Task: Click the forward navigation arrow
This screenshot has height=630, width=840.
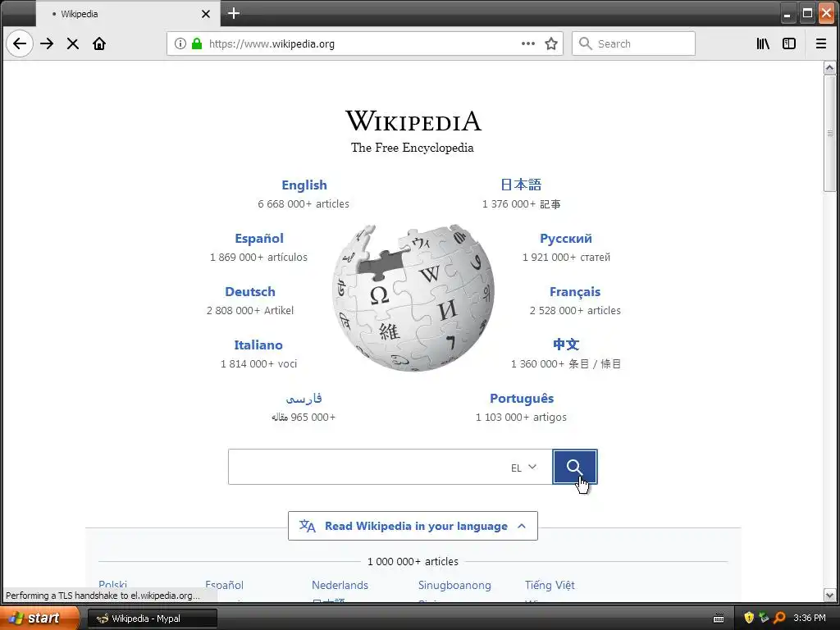Action: [x=47, y=43]
